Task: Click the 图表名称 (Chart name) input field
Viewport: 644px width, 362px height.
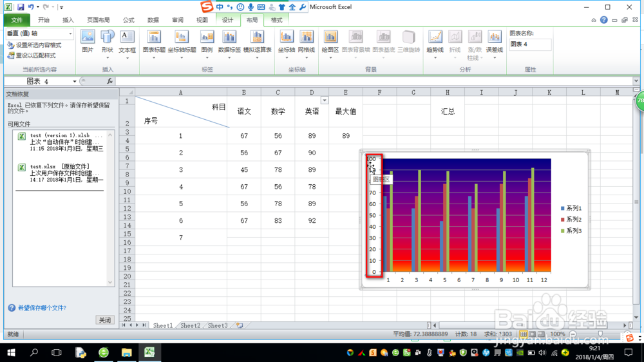Action: click(530, 44)
